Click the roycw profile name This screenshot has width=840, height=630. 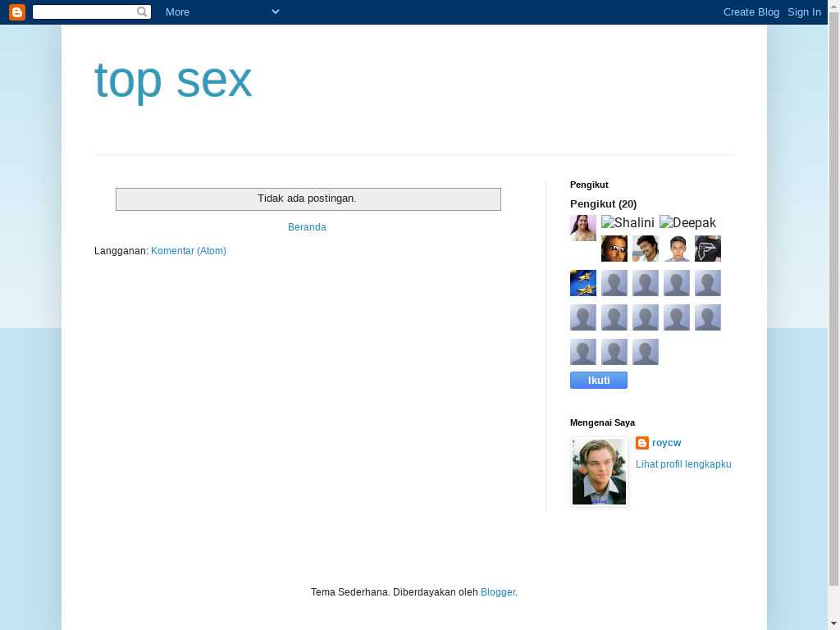click(x=666, y=443)
